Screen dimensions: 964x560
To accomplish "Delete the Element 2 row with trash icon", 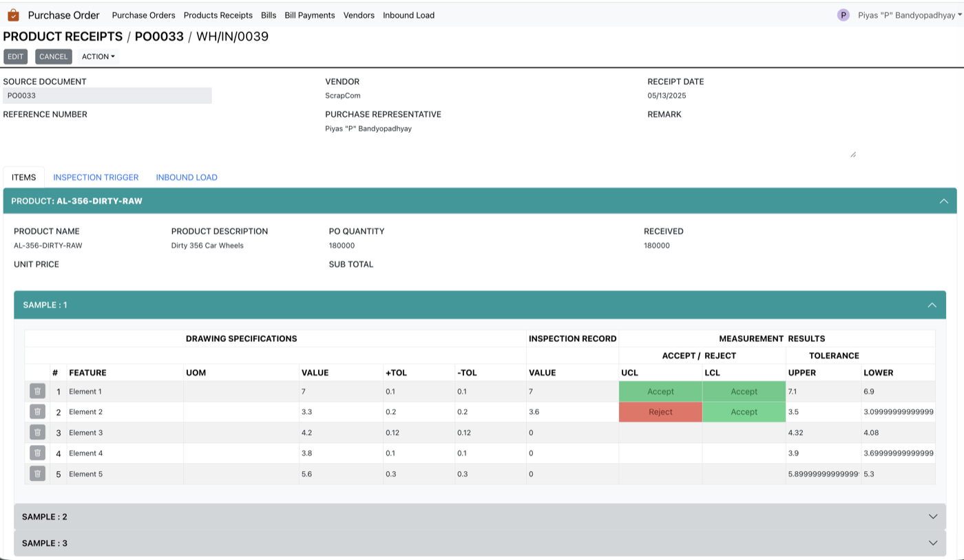I will [x=37, y=412].
